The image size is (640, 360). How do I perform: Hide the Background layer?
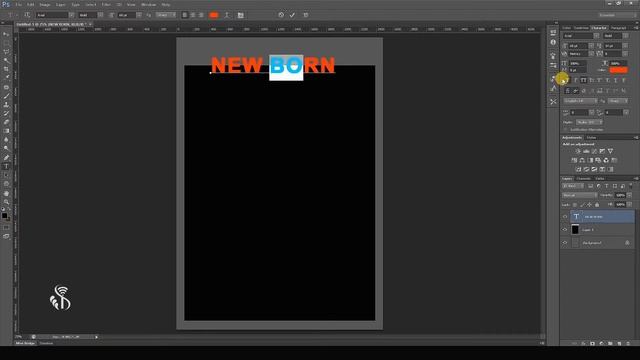565,243
